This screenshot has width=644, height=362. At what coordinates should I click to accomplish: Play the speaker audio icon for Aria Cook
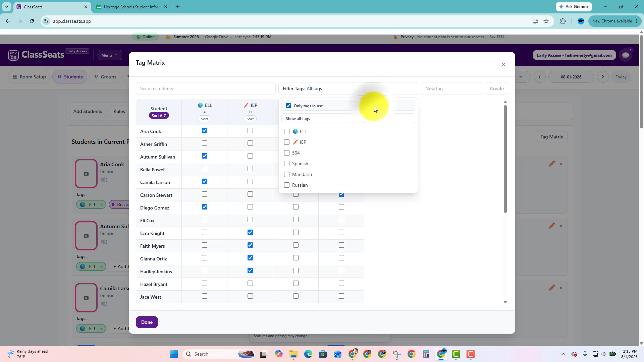(104, 180)
